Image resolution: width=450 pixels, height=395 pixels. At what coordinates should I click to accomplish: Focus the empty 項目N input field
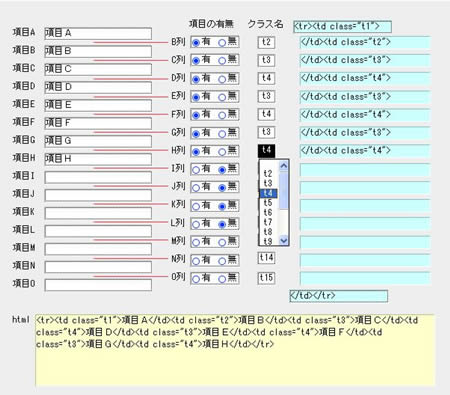pyautogui.click(x=98, y=267)
